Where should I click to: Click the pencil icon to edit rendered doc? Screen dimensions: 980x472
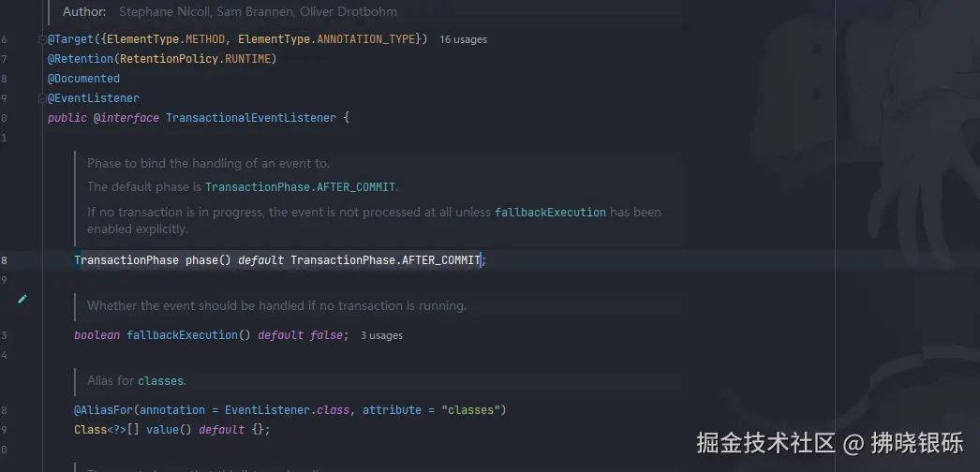point(22,299)
